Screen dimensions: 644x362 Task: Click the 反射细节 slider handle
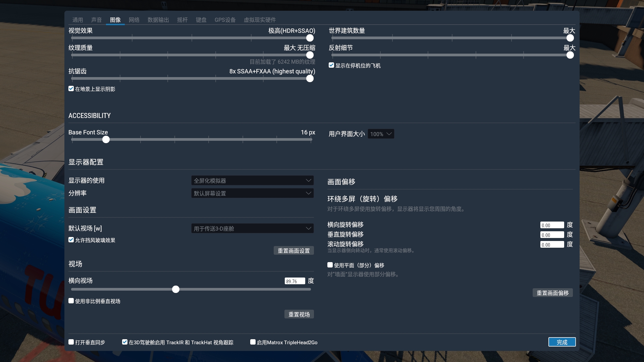[x=570, y=55]
